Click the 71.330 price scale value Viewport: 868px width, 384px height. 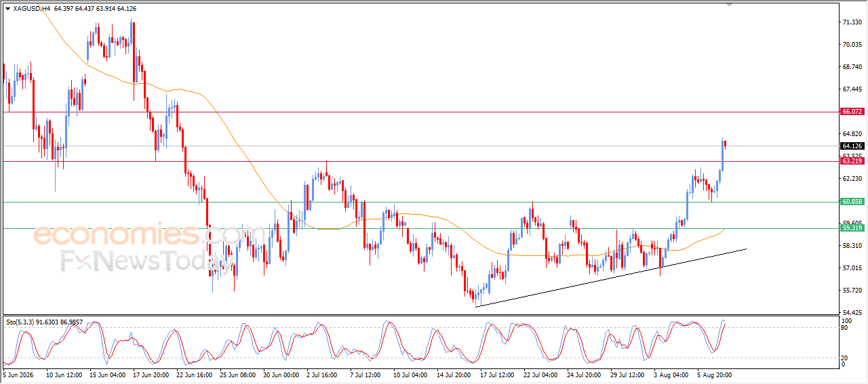(x=852, y=22)
